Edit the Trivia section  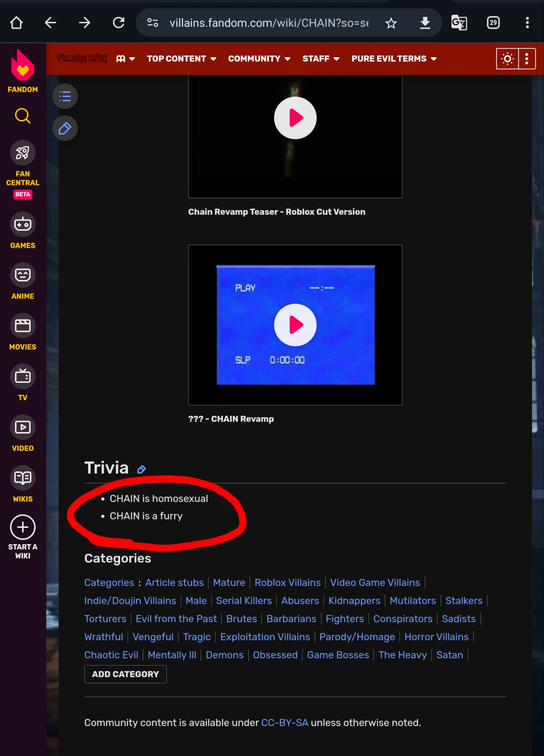coord(142,469)
